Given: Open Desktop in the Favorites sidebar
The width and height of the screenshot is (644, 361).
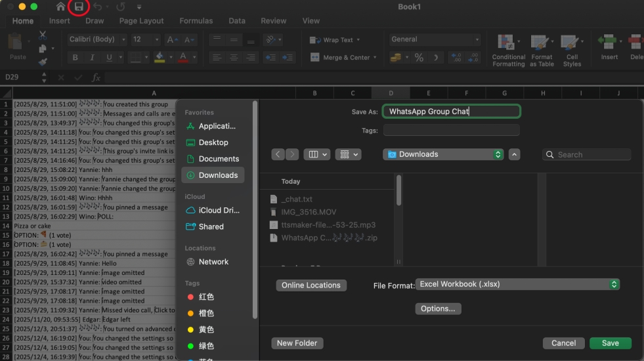Looking at the screenshot, I should pyautogui.click(x=213, y=142).
